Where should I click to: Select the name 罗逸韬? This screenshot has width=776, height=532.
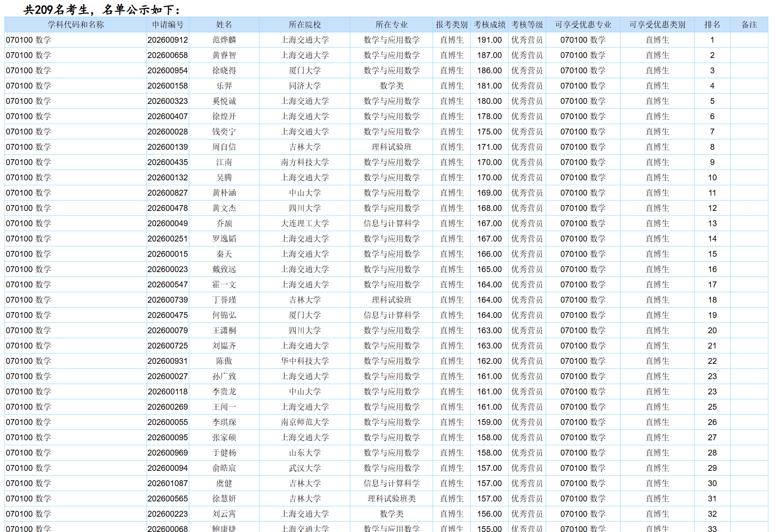(224, 239)
